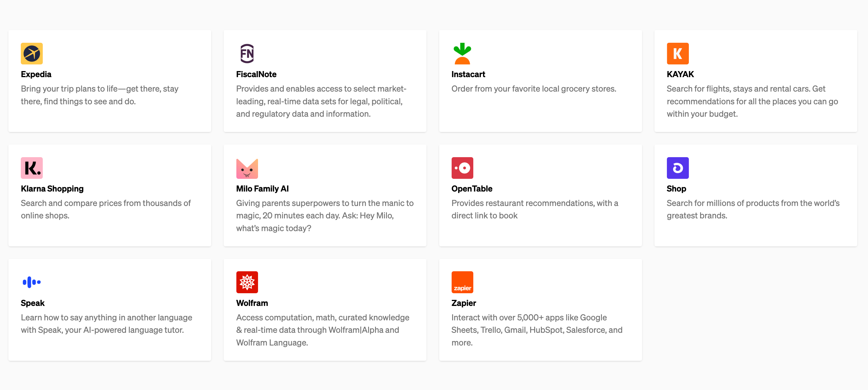Select the red OpenTable logo icon
The image size is (868, 390).
click(462, 168)
